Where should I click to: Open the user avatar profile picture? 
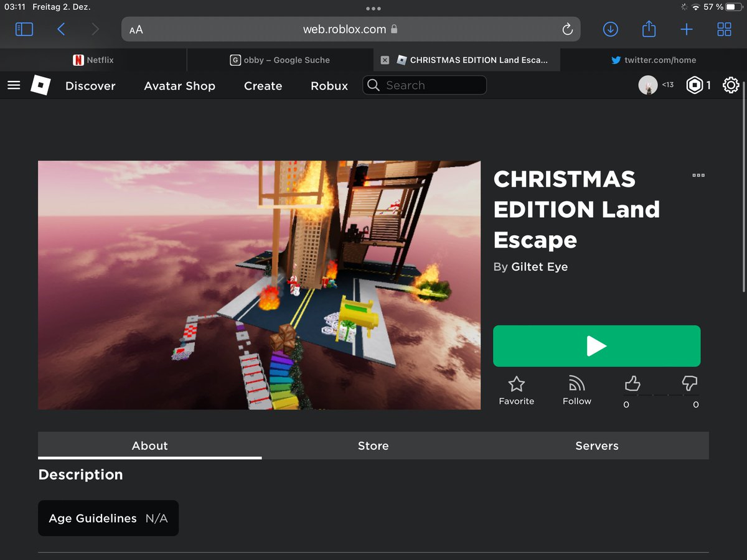(x=648, y=85)
